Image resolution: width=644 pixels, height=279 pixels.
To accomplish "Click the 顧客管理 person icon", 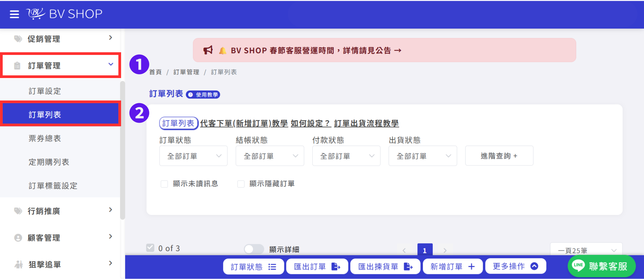I will [18, 238].
